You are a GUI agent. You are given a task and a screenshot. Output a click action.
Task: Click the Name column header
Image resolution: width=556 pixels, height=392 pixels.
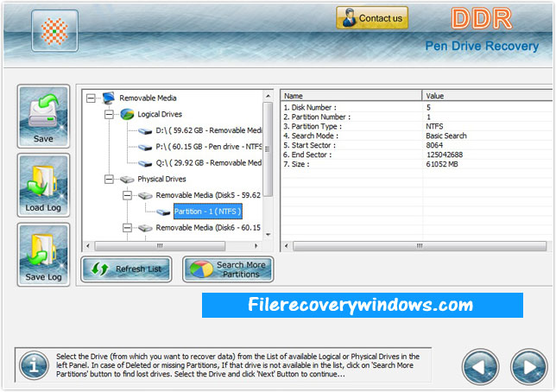351,96
